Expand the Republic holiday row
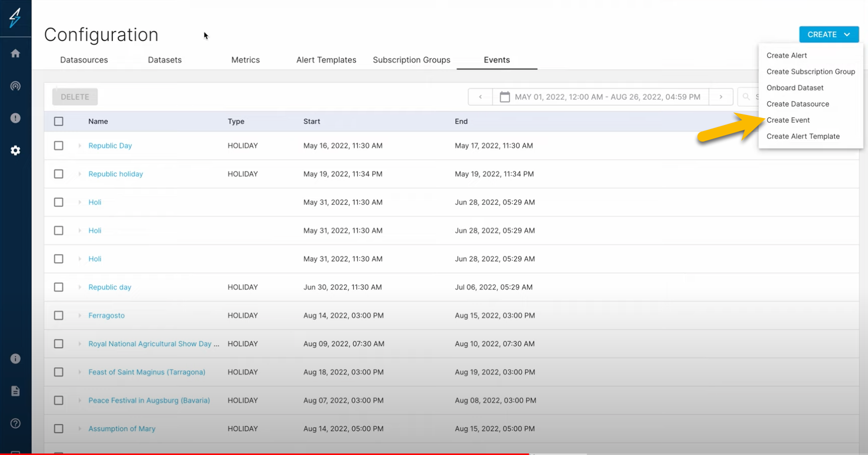The image size is (868, 455). click(80, 174)
